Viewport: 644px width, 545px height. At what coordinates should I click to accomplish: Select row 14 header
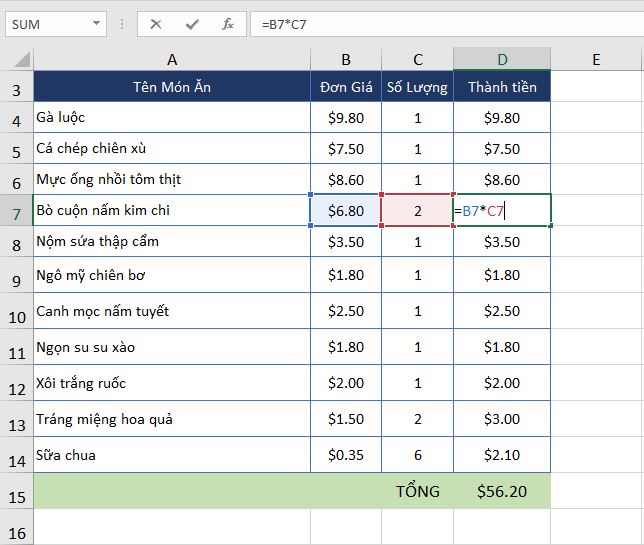coord(16,455)
